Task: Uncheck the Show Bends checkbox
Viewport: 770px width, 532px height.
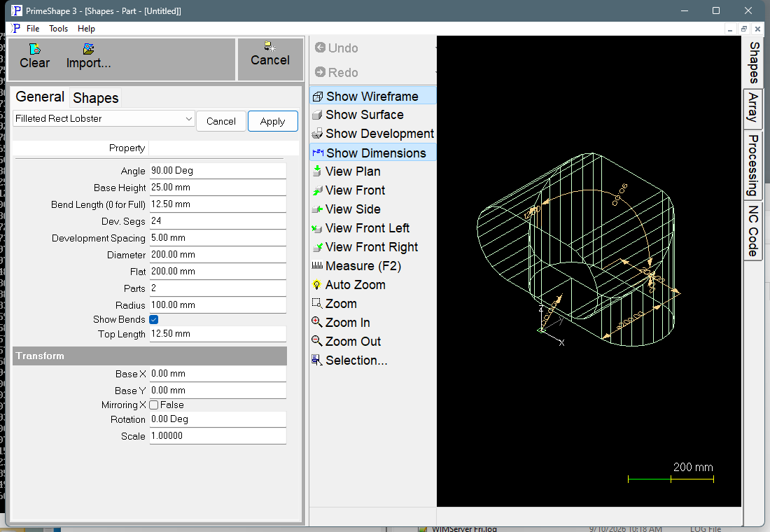Action: tap(154, 320)
